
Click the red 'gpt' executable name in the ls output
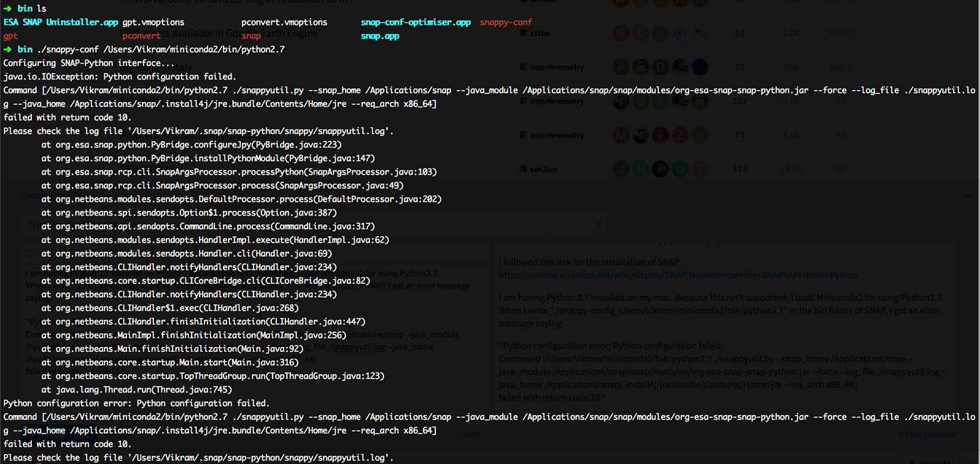(11, 35)
